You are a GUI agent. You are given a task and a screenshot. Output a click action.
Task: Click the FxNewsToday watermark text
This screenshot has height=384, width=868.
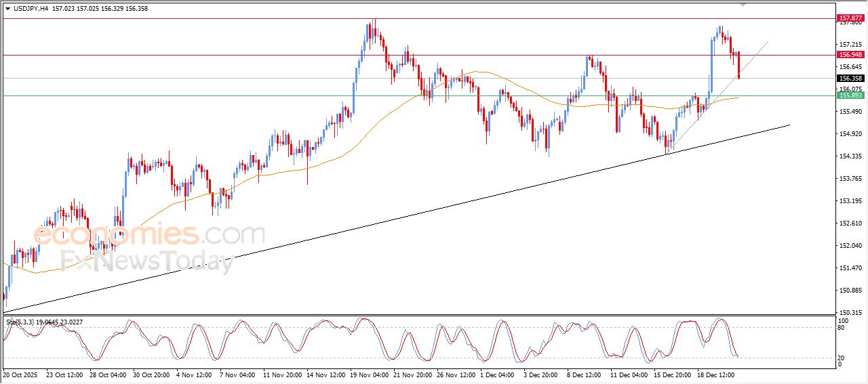pyautogui.click(x=147, y=261)
